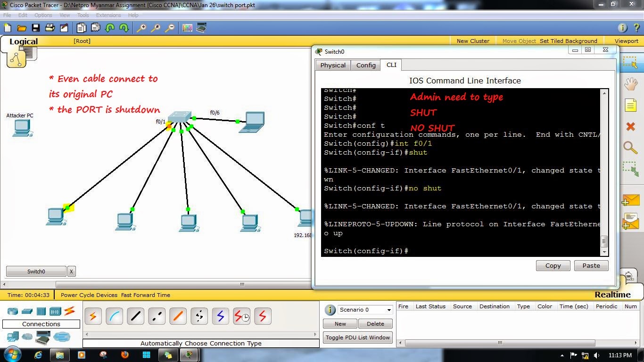
Task: Select the Inspect magnifier tool
Action: coord(630,148)
